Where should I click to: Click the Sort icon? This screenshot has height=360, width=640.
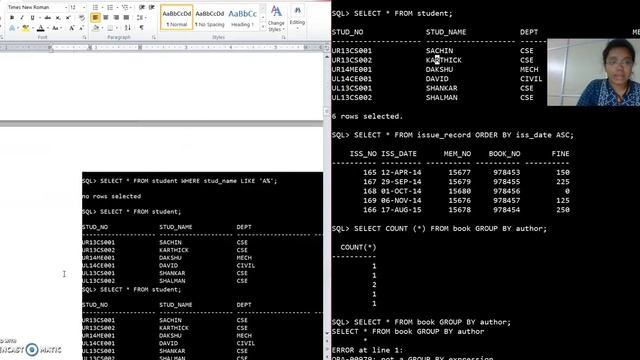128,28
